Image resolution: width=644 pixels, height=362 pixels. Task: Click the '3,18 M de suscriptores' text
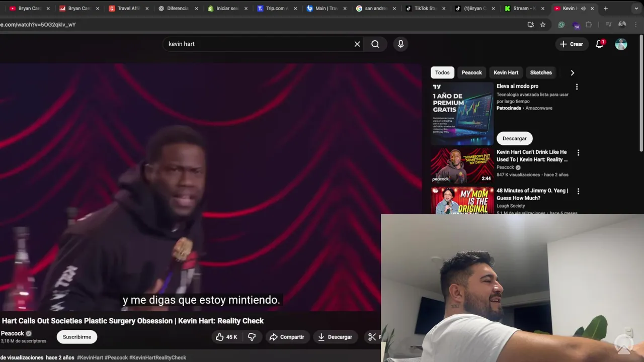[24, 341]
